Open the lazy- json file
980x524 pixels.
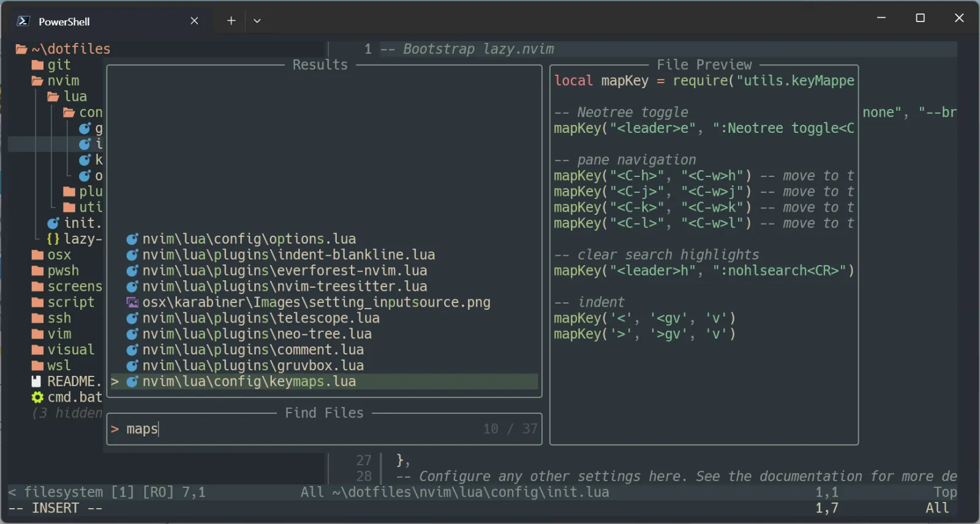(x=75, y=239)
